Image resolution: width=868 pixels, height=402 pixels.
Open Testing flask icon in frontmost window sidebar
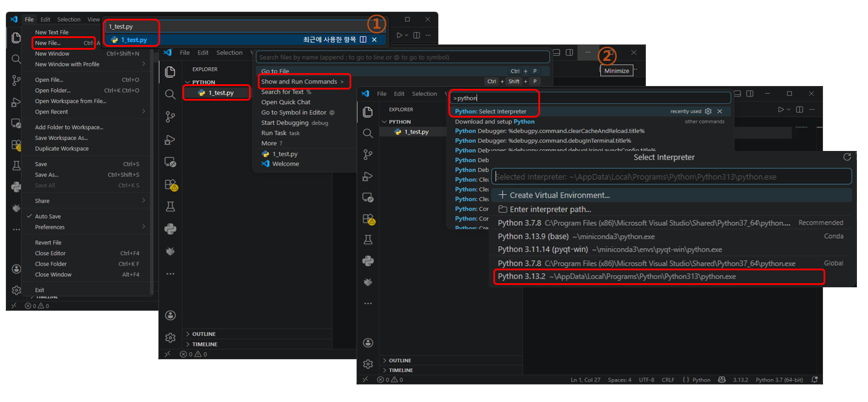coord(368,239)
